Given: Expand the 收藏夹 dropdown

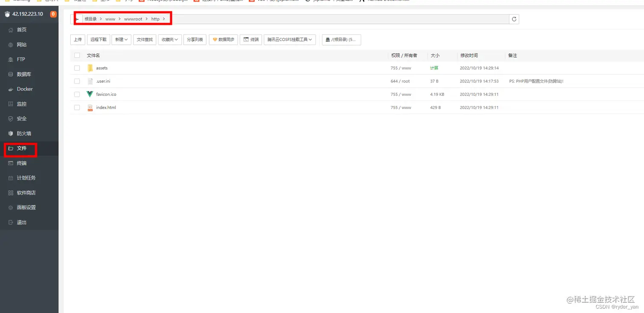Looking at the screenshot, I should [170, 40].
